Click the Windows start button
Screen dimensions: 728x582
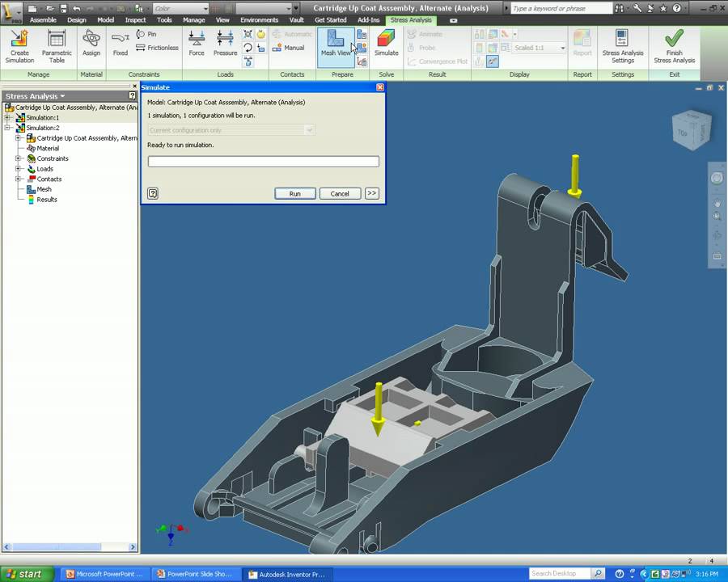coord(28,574)
